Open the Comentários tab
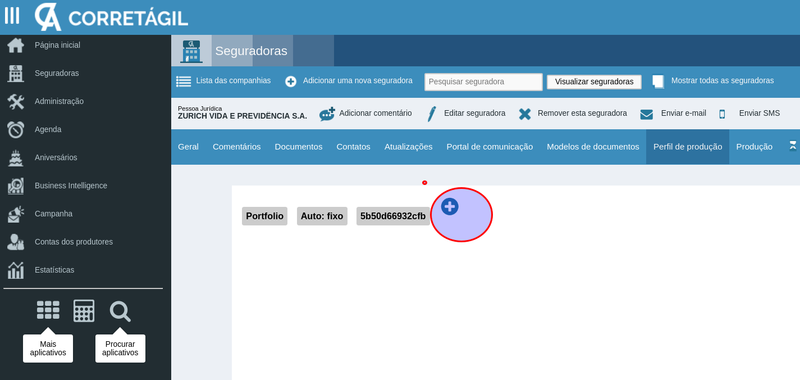 pyautogui.click(x=237, y=147)
